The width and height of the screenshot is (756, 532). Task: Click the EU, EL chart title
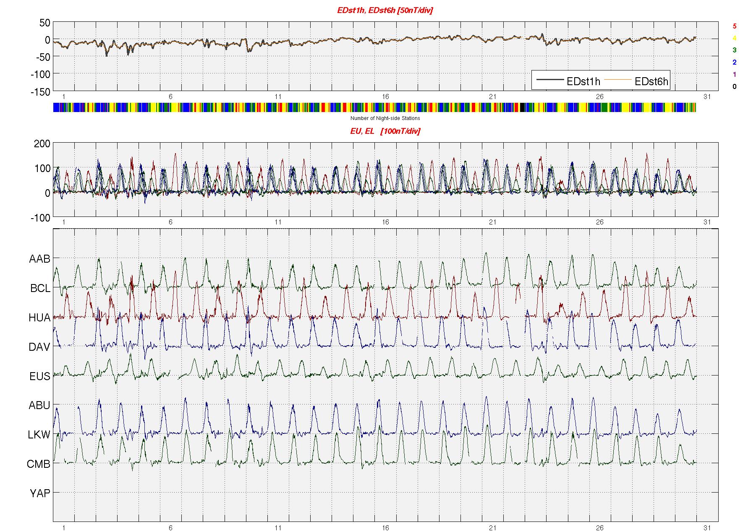coord(385,131)
